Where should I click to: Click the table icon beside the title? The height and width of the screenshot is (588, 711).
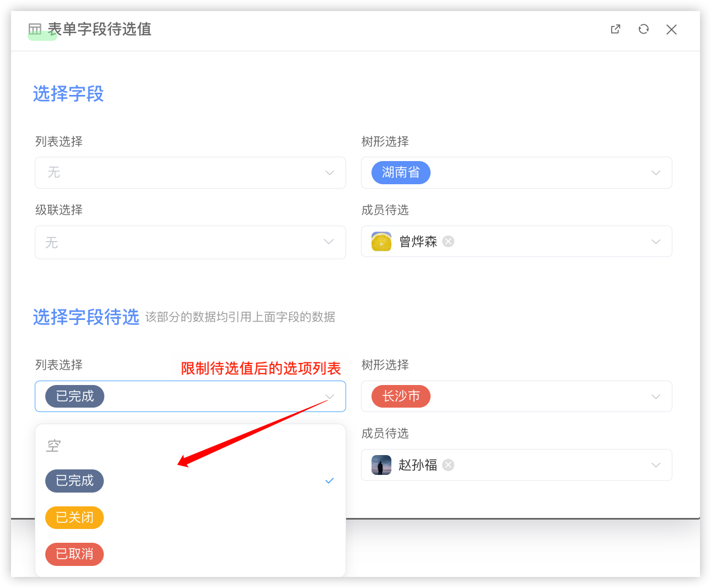(x=35, y=29)
